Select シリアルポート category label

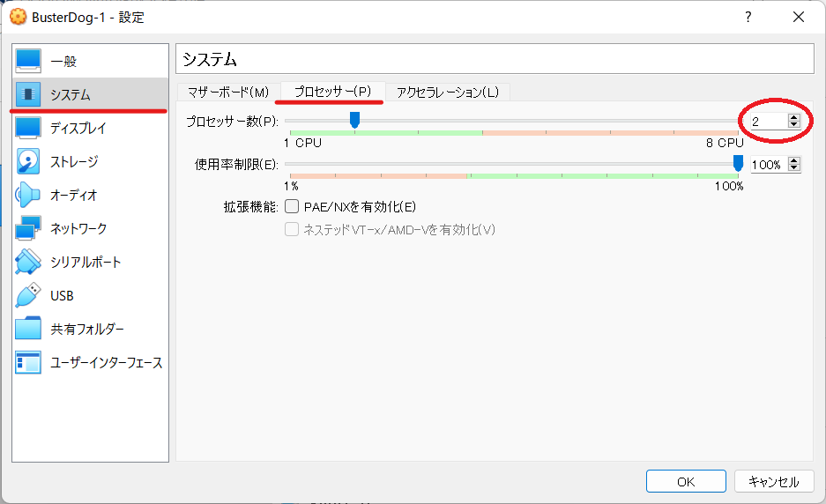86,263
